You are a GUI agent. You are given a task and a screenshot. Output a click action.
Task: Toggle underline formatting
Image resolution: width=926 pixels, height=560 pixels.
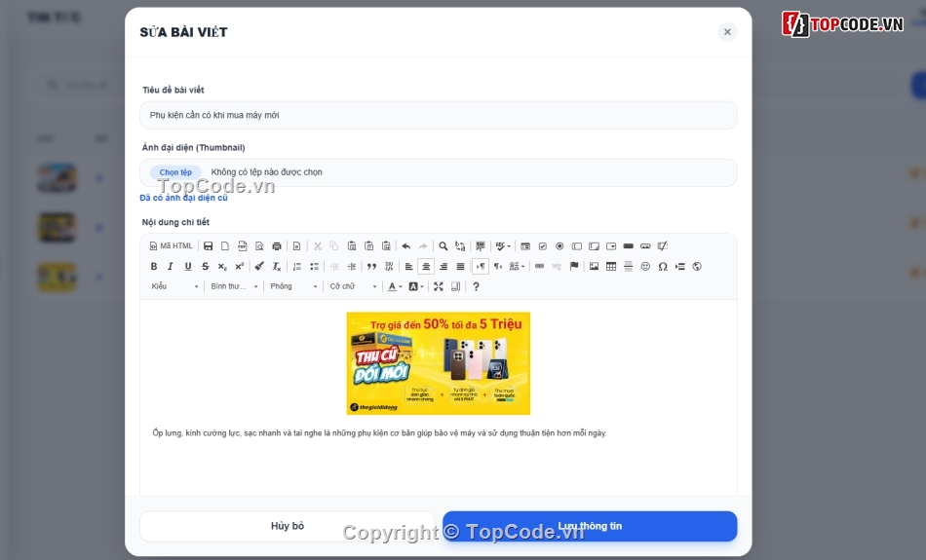[x=188, y=266]
